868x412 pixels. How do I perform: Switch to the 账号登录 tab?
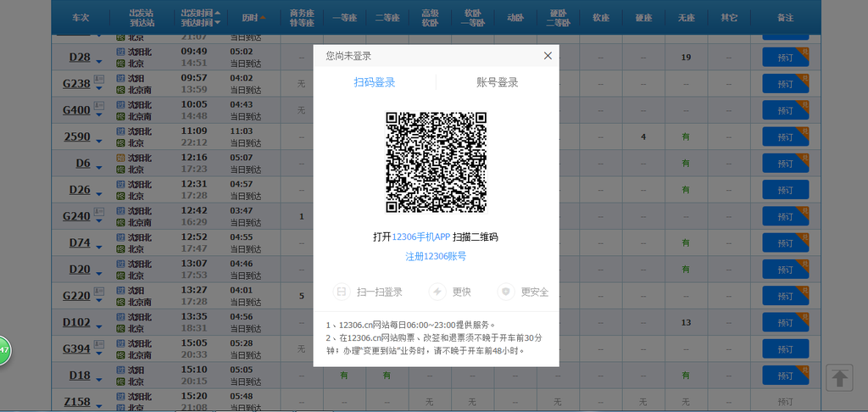point(497,82)
